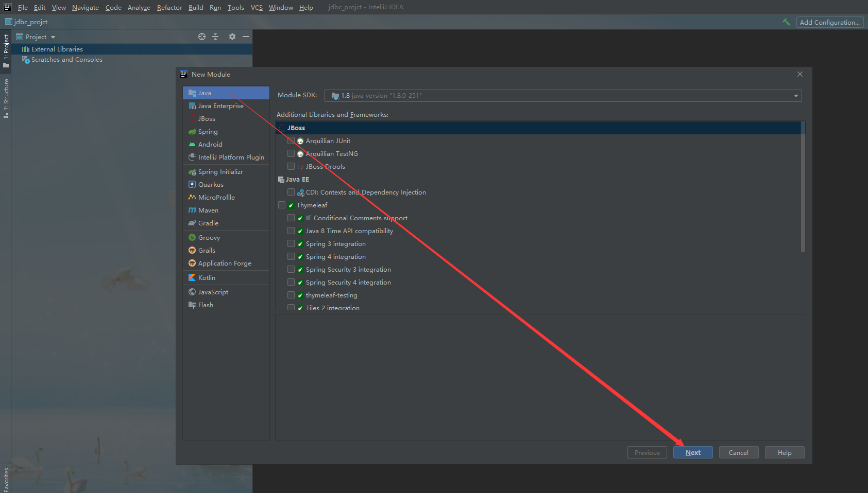Choose Gradle module type
Screen dimensions: 868x493
coord(226,223)
